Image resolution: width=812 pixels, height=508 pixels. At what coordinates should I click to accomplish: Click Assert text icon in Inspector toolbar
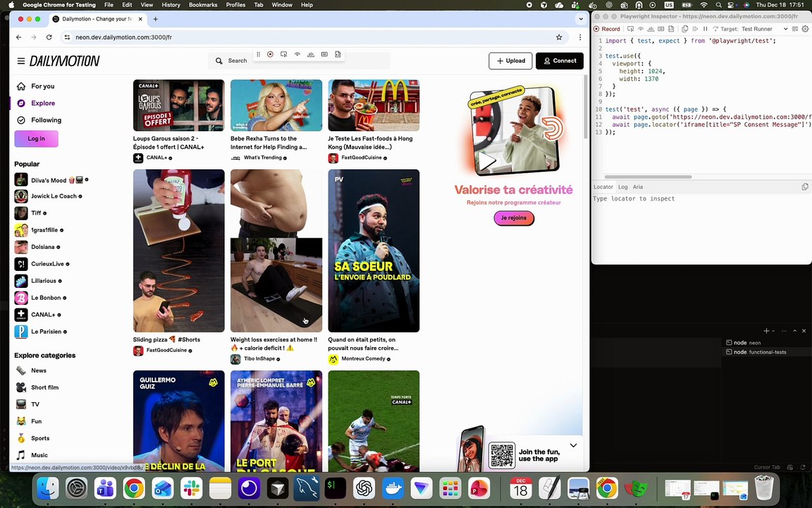[x=651, y=29]
